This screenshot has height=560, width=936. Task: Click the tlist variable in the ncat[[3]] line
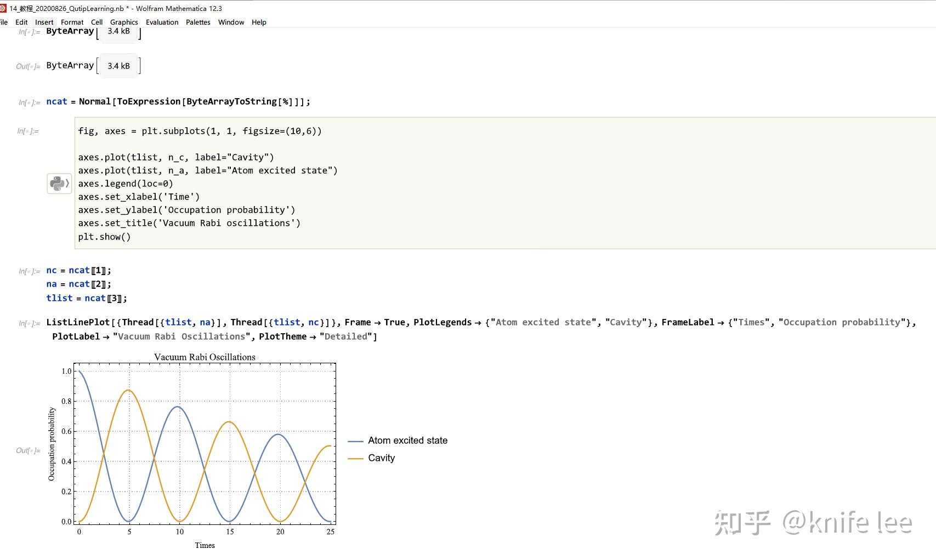(x=59, y=298)
